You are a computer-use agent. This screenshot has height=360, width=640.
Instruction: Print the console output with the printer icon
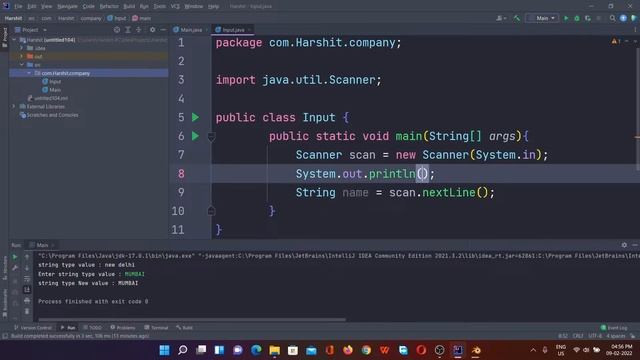[27, 300]
